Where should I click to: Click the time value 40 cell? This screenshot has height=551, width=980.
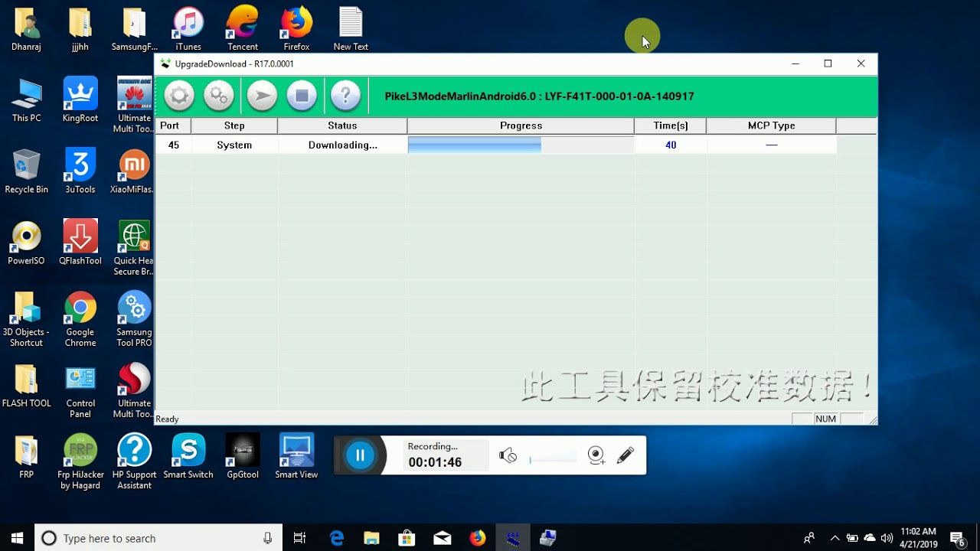click(x=671, y=145)
